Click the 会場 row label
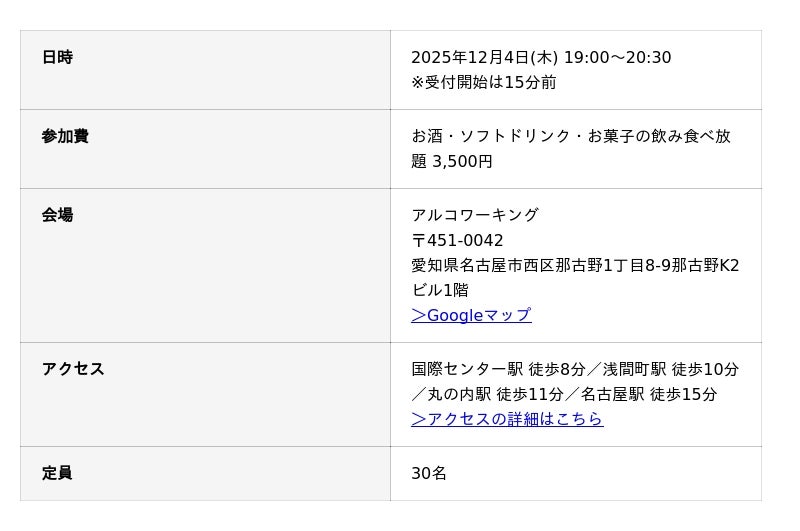800x531 pixels. (x=57, y=216)
